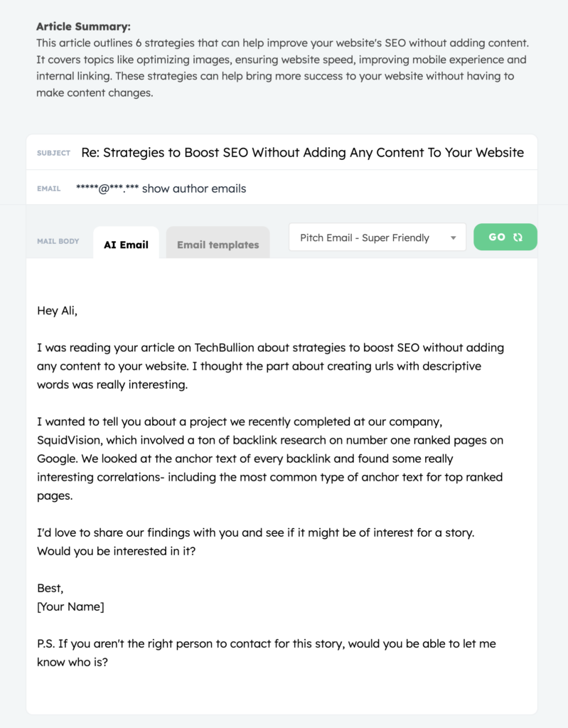The width and height of the screenshot is (568, 728).
Task: Click the Article Summary heading
Action: tap(84, 26)
